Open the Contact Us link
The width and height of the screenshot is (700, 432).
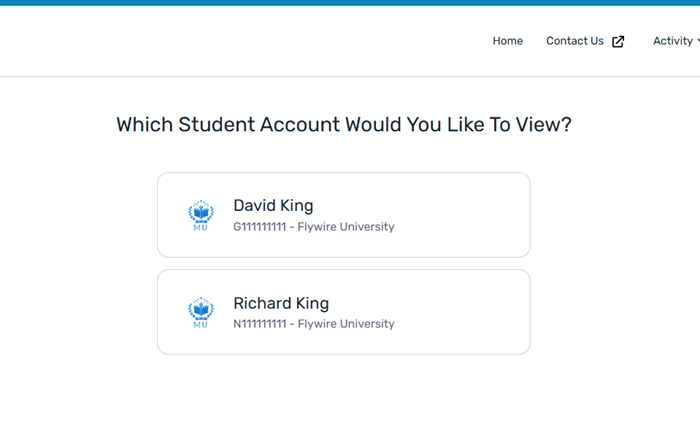[x=575, y=41]
